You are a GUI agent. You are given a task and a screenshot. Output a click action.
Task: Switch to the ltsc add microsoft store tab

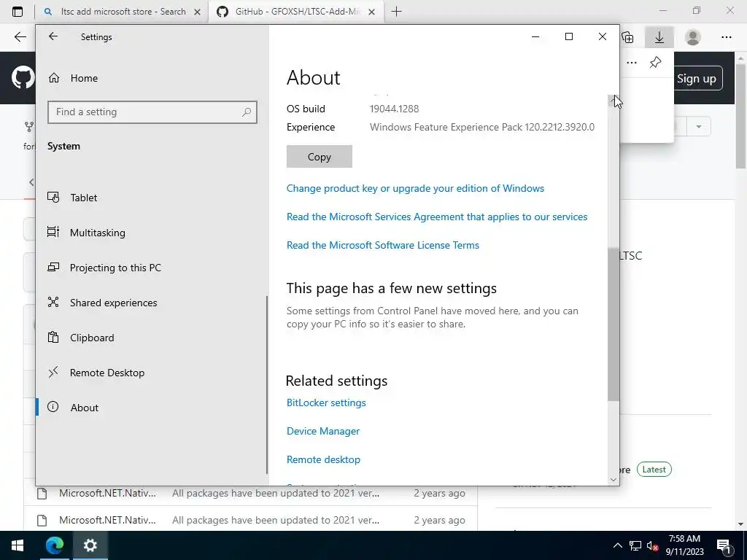(x=123, y=12)
